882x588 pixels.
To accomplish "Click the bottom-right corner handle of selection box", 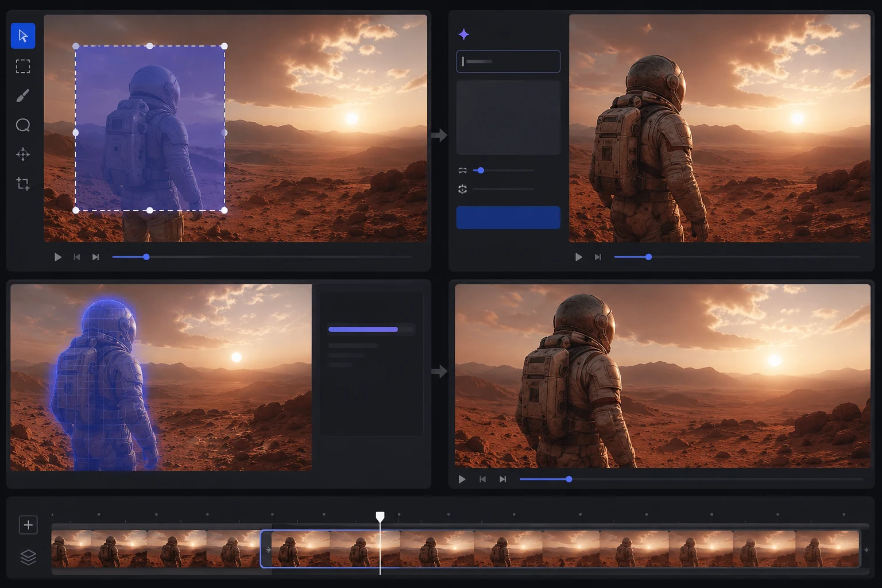I will point(225,211).
